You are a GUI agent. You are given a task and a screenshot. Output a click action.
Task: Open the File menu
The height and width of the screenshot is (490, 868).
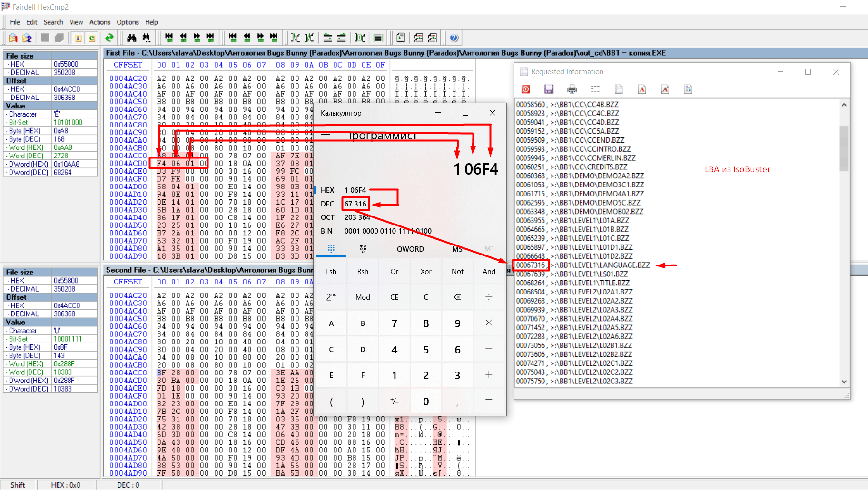click(x=15, y=22)
